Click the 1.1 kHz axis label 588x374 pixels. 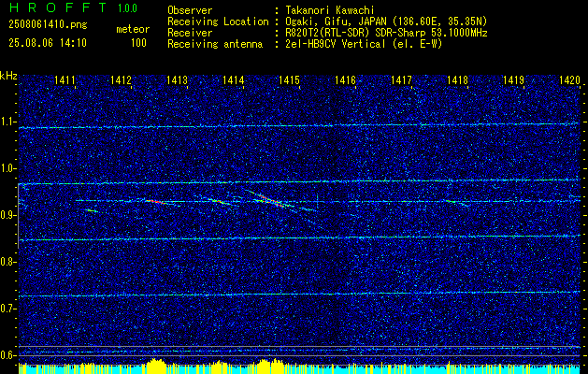[x=8, y=122]
